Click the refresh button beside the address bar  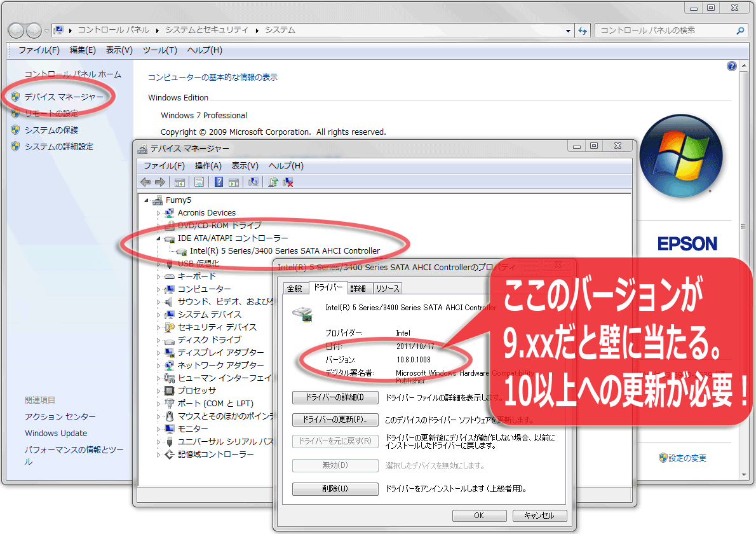pyautogui.click(x=583, y=31)
